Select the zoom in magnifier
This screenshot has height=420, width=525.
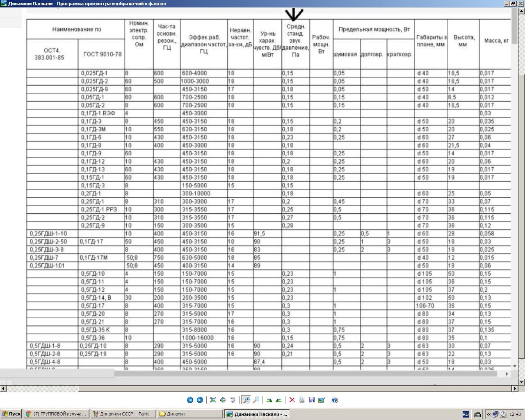246,400
